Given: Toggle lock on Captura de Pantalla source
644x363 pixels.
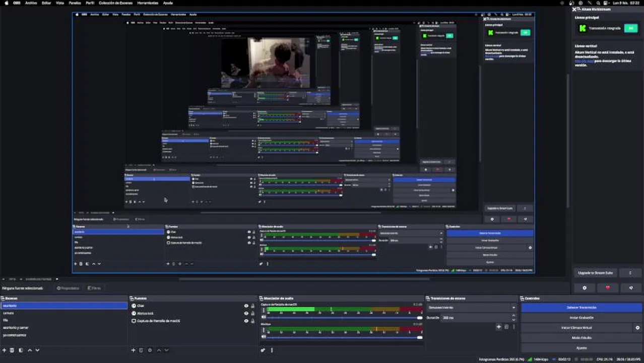Looking at the screenshot, I should pyautogui.click(x=252, y=321).
